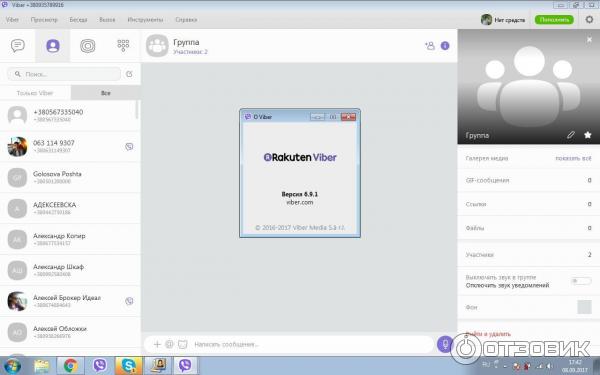This screenshot has height=375, width=600.
Task: Click the group avatar in chat header
Action: point(157,46)
